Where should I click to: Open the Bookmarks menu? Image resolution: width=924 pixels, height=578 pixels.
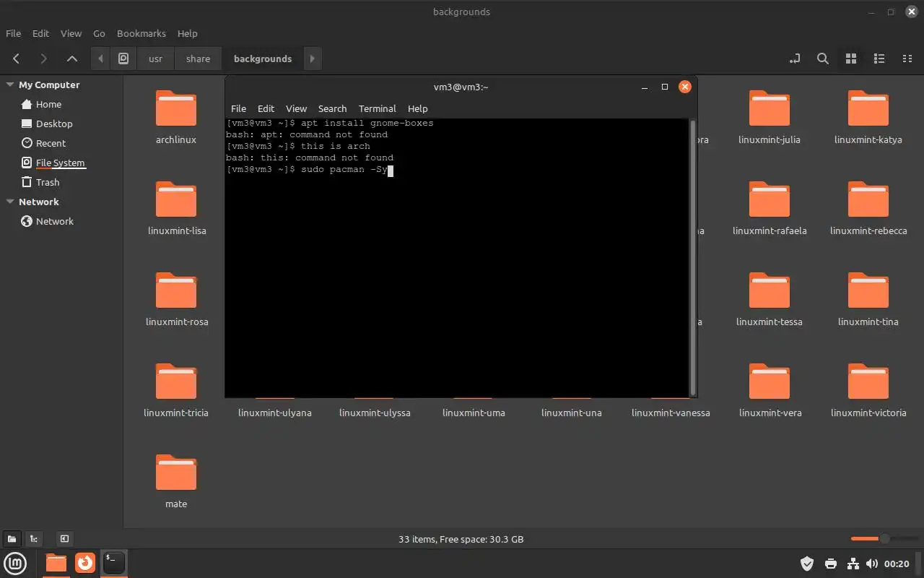pos(141,33)
